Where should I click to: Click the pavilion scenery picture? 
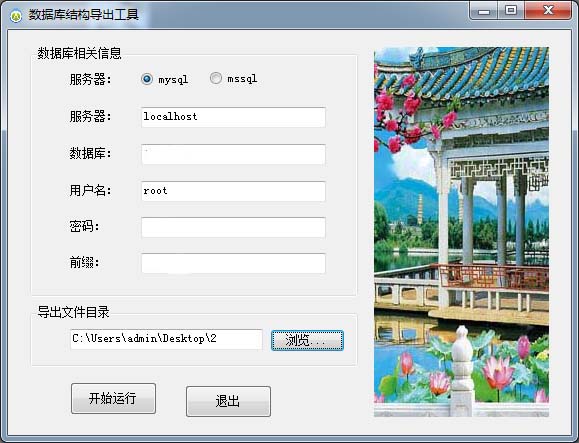tap(461, 232)
